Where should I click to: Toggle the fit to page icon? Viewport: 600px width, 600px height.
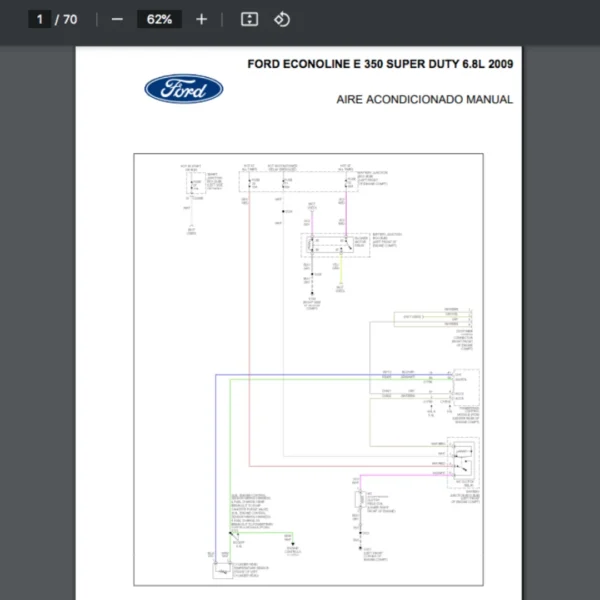pos(250,19)
